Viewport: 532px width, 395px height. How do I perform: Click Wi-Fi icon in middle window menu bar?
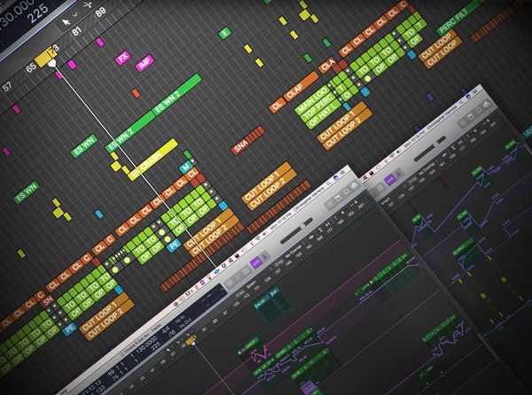tap(258, 238)
